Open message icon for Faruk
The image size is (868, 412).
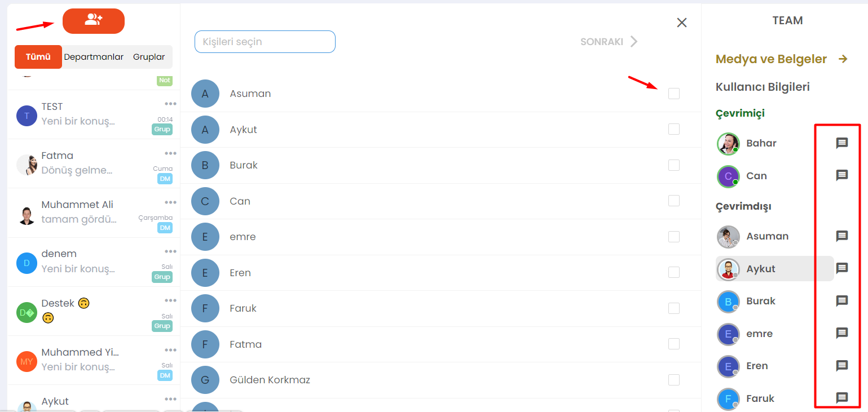841,398
